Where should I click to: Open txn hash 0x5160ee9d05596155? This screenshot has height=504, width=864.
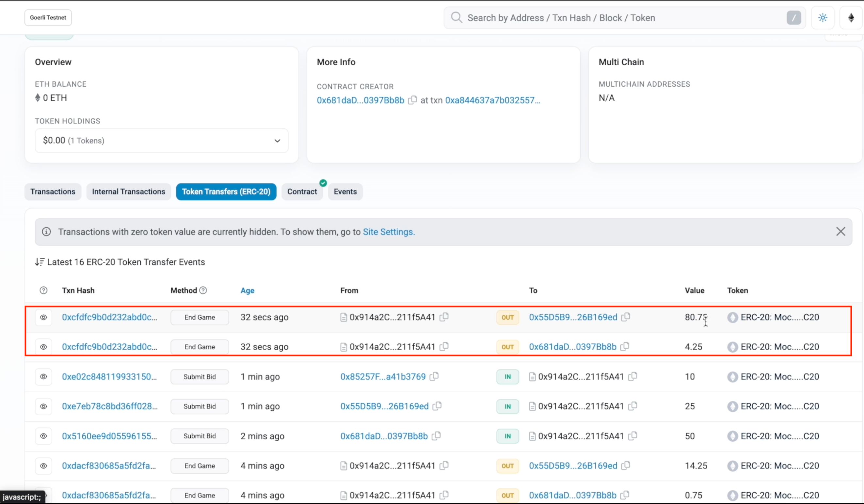point(109,436)
